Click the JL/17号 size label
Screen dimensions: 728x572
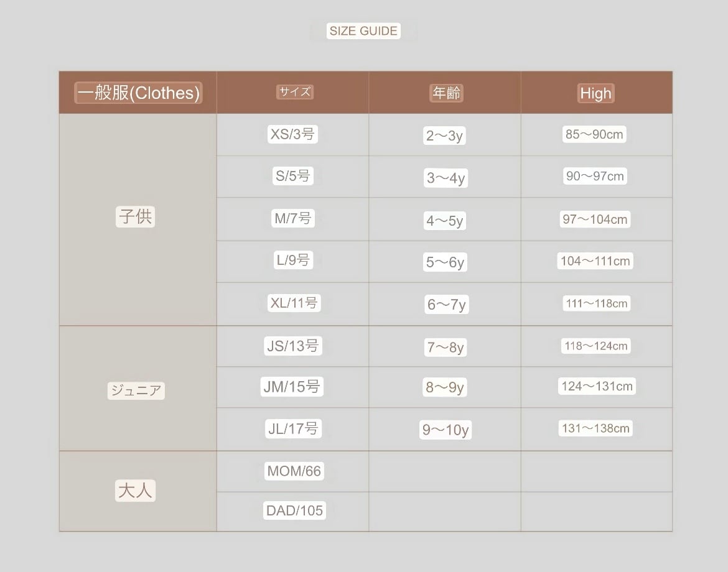tap(292, 428)
